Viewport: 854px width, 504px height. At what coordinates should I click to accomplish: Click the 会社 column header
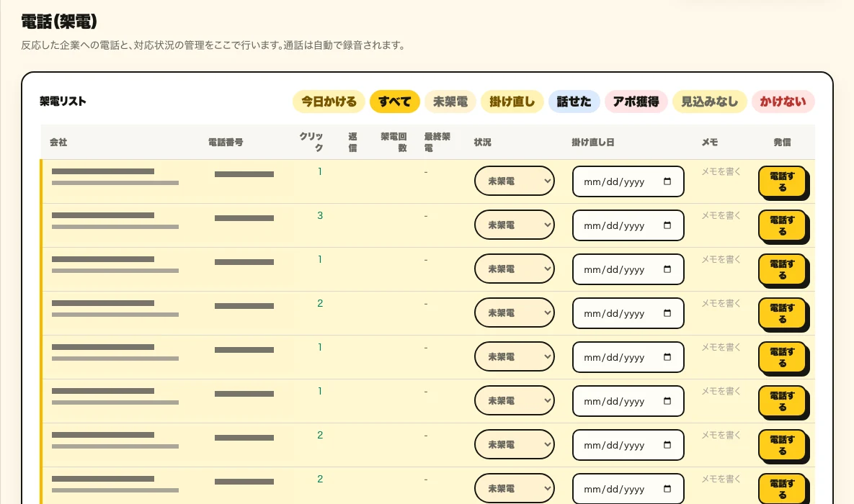point(58,142)
